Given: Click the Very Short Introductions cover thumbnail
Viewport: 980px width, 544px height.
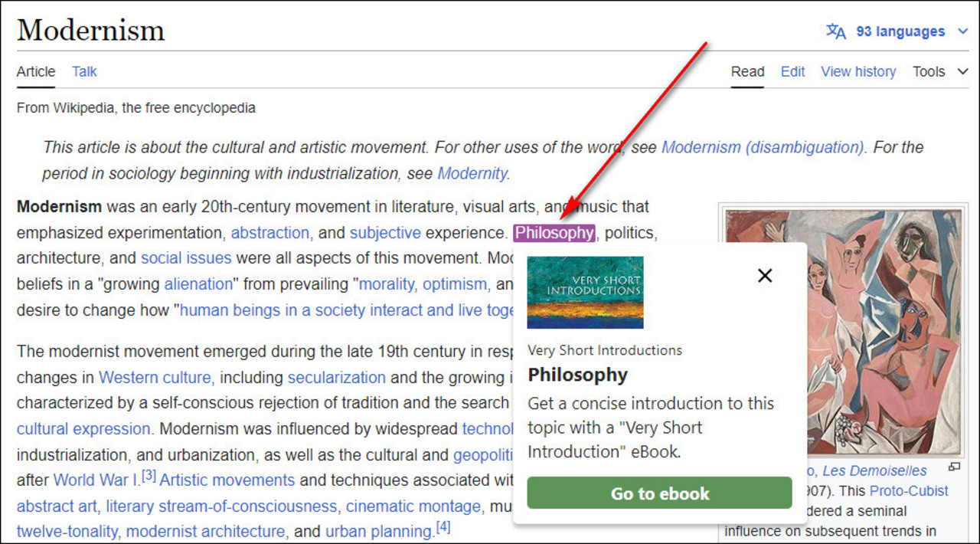Looking at the screenshot, I should (x=586, y=292).
